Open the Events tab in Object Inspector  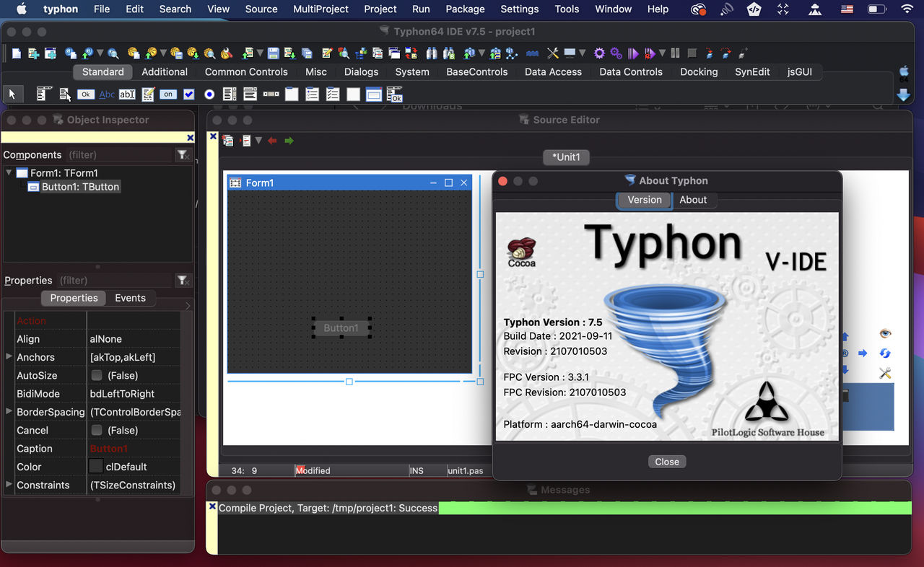pyautogui.click(x=130, y=298)
